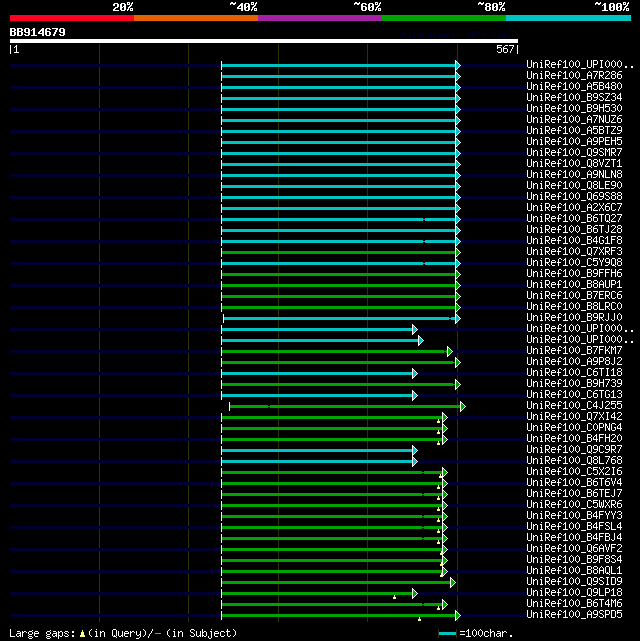Click the purple ~60% identity legend segment
This screenshot has width=640, height=641.
[x=320, y=18]
